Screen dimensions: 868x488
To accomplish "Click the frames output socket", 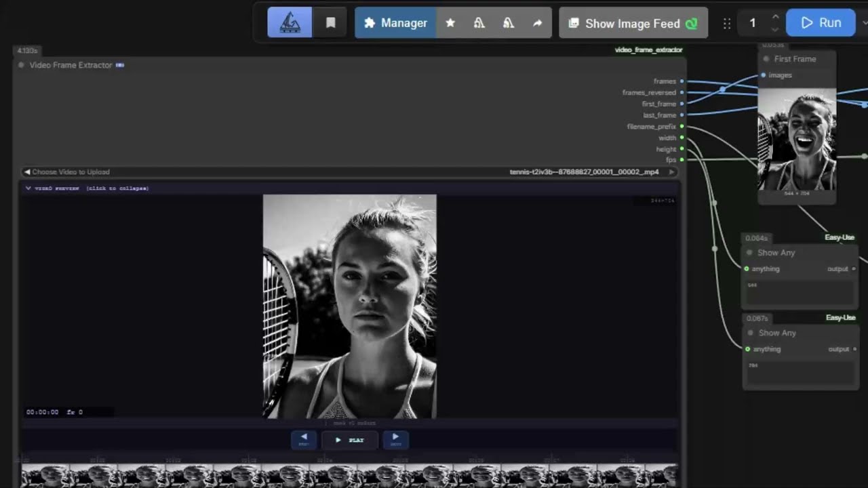I will [x=682, y=81].
